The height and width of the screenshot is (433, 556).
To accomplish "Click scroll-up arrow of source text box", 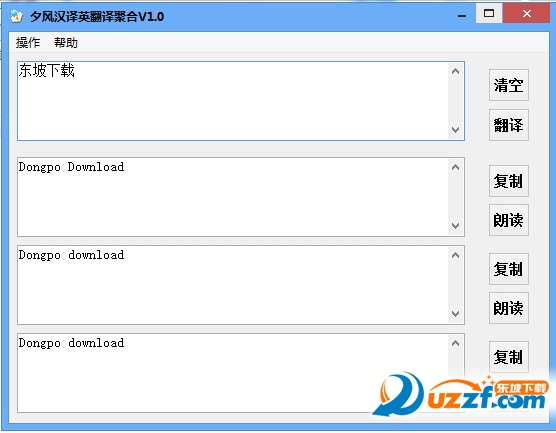I will pos(456,71).
